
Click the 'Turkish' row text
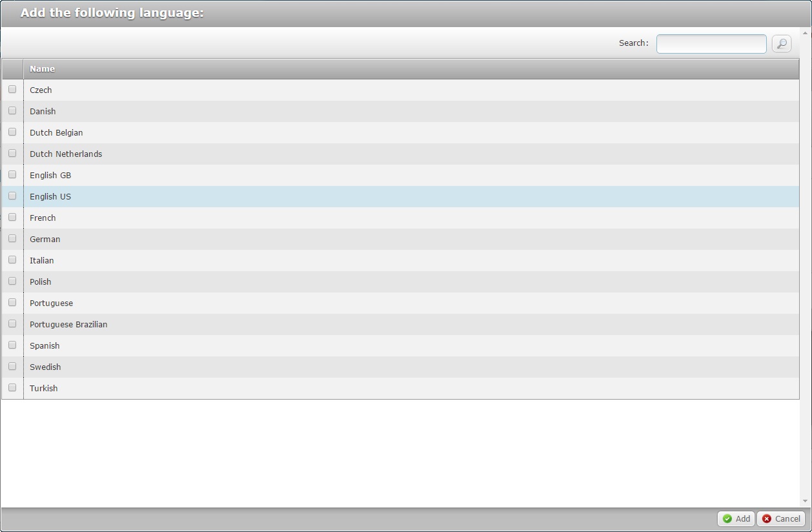click(x=44, y=389)
